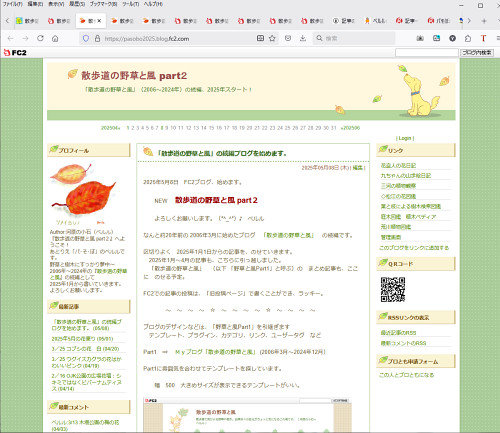Open a new tab with the plus button

pyautogui.click(x=484, y=21)
